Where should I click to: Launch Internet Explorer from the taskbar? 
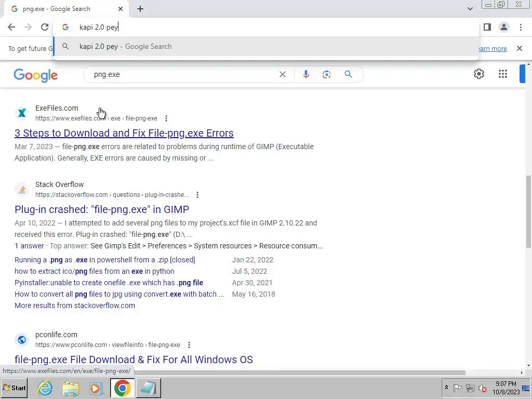pyautogui.click(x=45, y=388)
